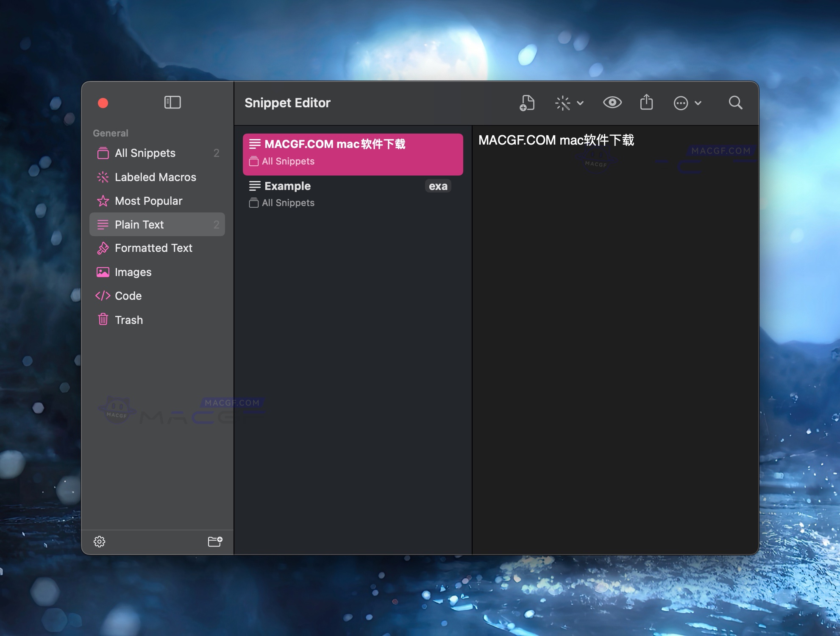Image resolution: width=840 pixels, height=636 pixels.
Task: Open the Images category
Action: click(133, 272)
